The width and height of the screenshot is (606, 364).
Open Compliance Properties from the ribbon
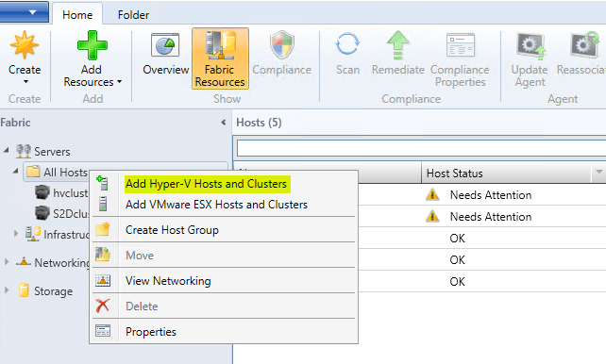[460, 59]
